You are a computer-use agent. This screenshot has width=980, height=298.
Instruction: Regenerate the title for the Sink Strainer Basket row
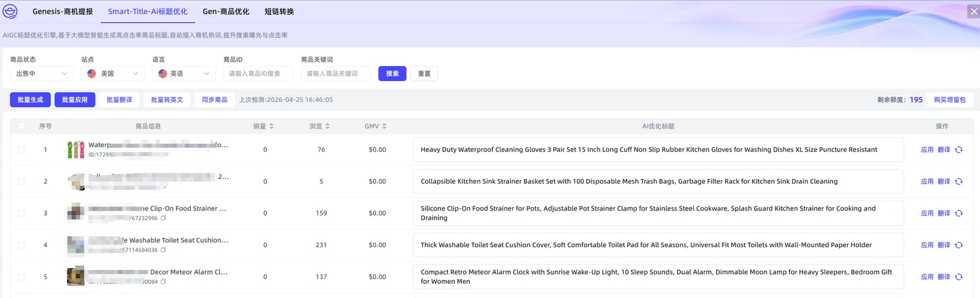(x=958, y=182)
